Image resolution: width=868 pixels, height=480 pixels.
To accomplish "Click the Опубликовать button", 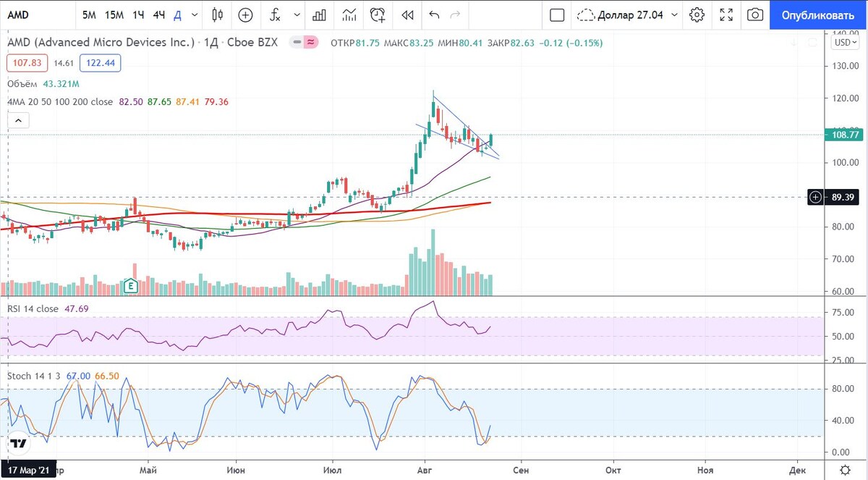I will [818, 14].
